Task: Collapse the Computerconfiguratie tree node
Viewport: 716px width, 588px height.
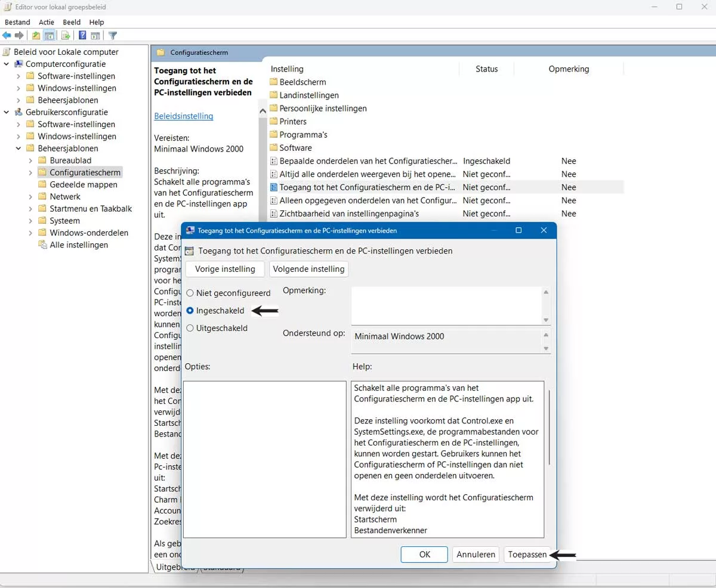Action: (x=7, y=64)
